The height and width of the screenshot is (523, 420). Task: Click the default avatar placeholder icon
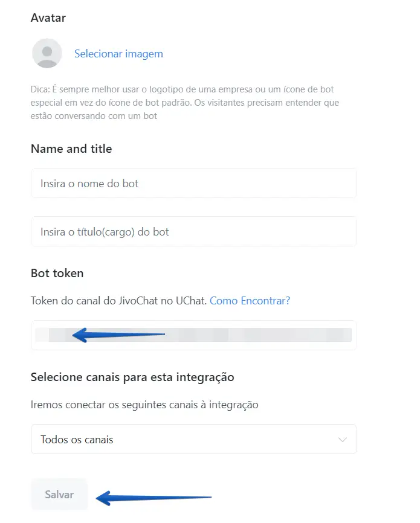click(47, 53)
